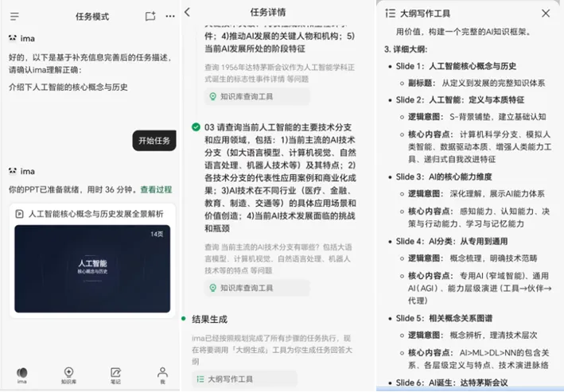Switch to the ima bottom tab
Screen dimensions: 564x392
(22, 376)
